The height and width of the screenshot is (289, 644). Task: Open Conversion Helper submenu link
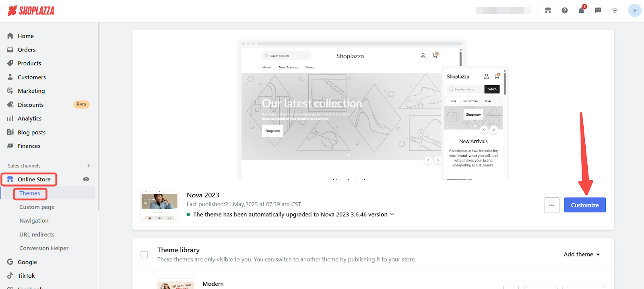click(44, 248)
